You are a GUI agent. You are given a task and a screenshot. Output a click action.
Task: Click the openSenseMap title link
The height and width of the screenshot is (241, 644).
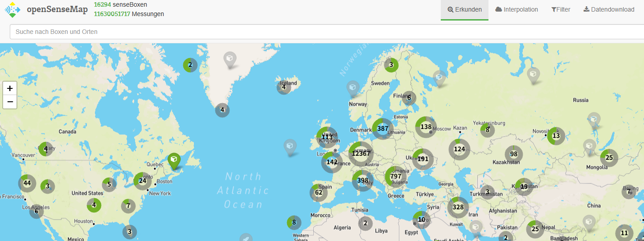57,10
